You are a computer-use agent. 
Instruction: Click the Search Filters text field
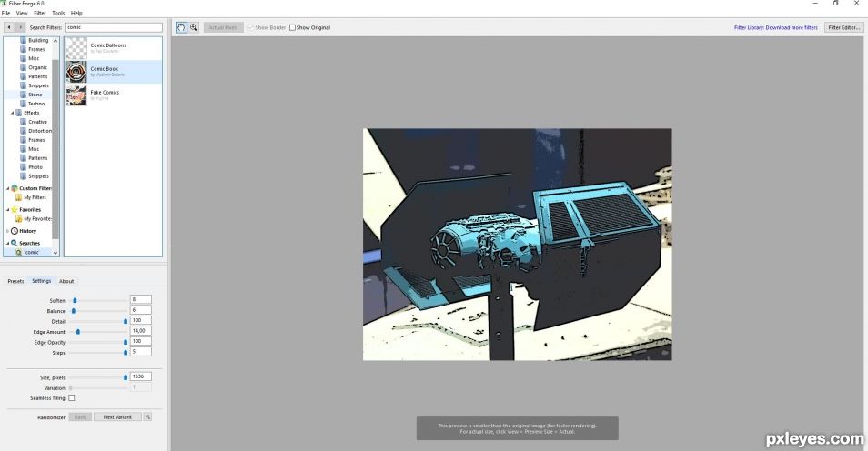coord(114,27)
